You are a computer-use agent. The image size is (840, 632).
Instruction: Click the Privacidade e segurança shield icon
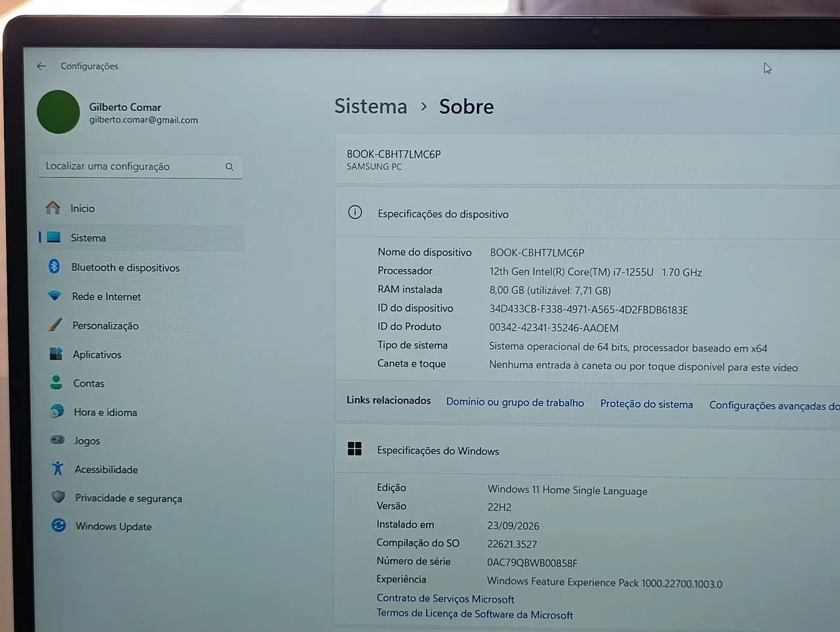point(58,497)
